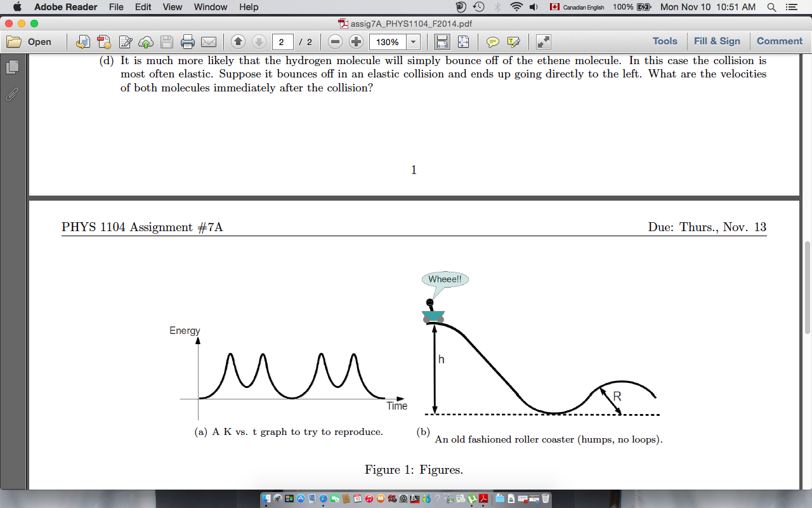Click the page number input field
The height and width of the screenshot is (508, 812).
[x=283, y=42]
